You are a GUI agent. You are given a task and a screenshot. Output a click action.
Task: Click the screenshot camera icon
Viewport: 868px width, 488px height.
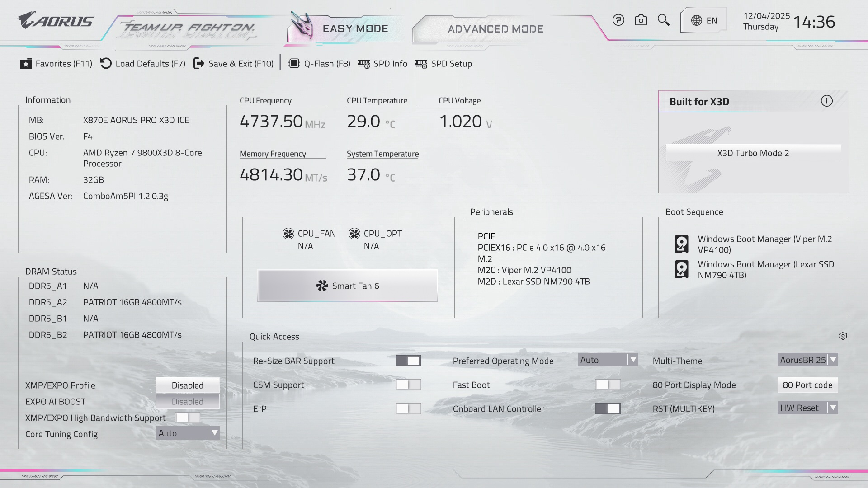[x=641, y=20]
